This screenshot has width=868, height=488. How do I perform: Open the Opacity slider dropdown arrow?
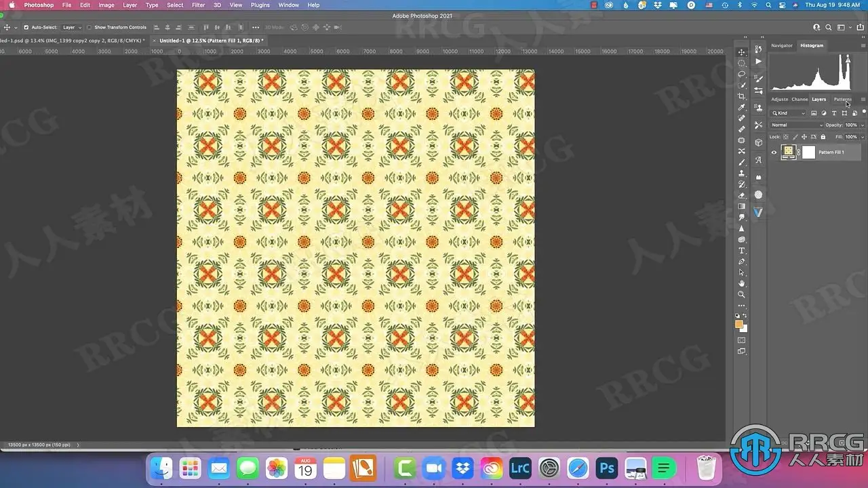pyautogui.click(x=863, y=125)
